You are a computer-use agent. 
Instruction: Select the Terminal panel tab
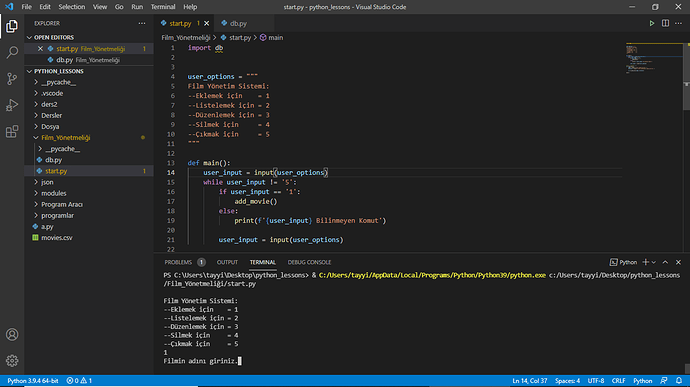[263, 262]
